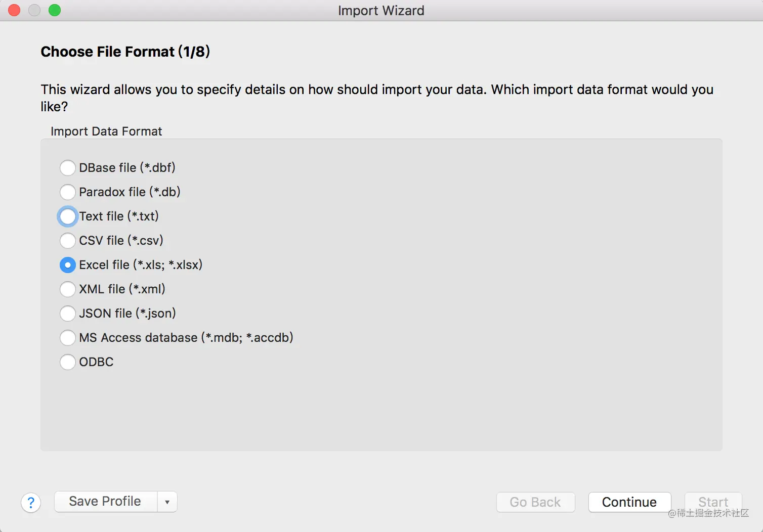Select the DBase file (*.dbf) option
763x532 pixels.
point(68,168)
